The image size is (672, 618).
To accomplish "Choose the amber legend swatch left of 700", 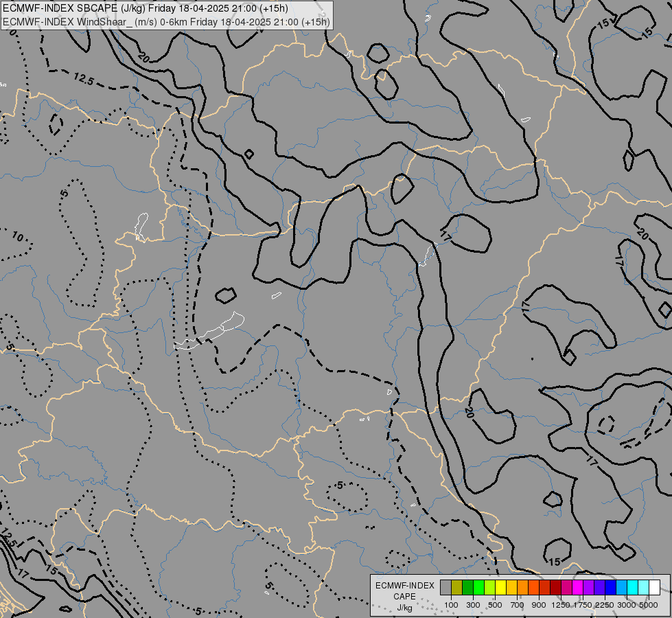I will point(511,587).
